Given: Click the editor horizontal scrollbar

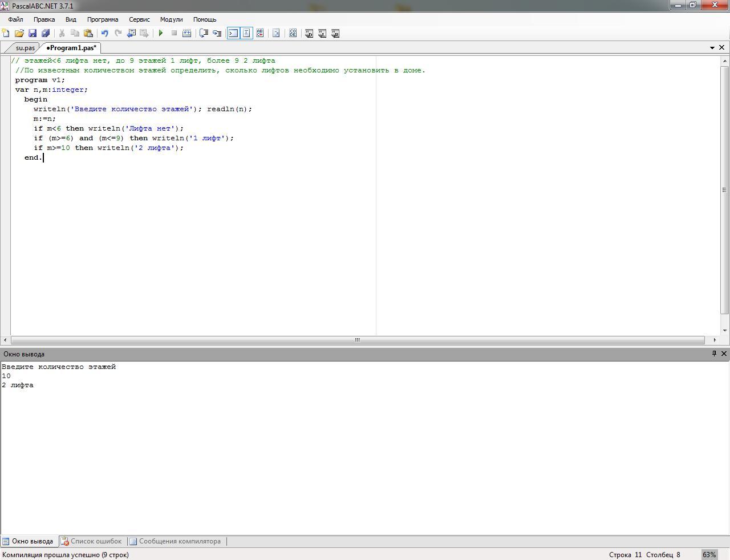Looking at the screenshot, I should click(357, 340).
